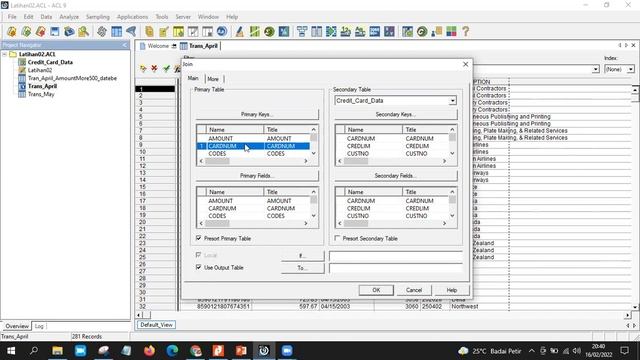Image resolution: width=640 pixels, height=360 pixels.
Task: Toggle Presort Primary Table checkbox
Action: coord(199,238)
